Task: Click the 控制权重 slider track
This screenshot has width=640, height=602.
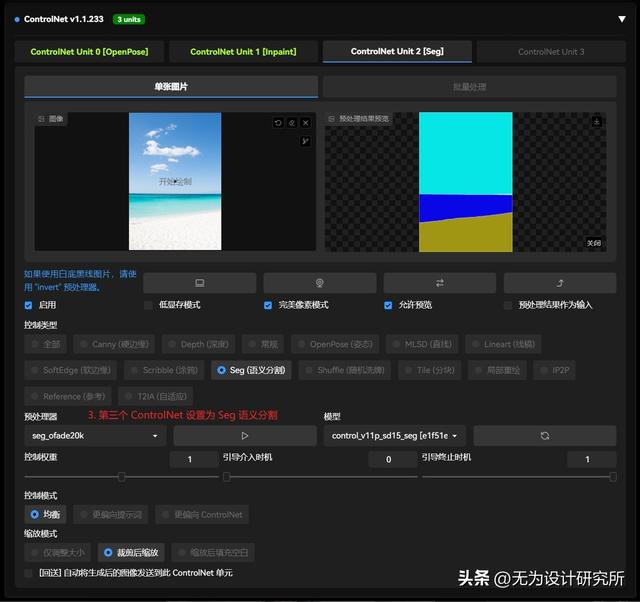Action: tap(121, 477)
